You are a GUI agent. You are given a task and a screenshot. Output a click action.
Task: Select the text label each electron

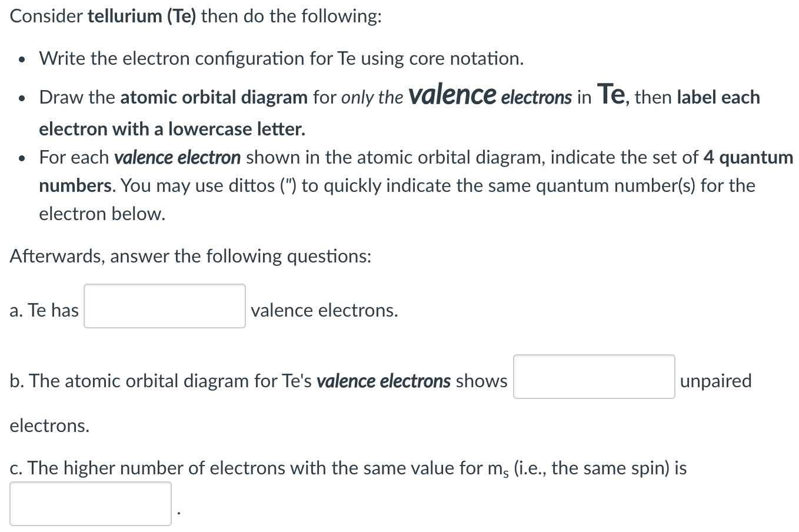(718, 97)
